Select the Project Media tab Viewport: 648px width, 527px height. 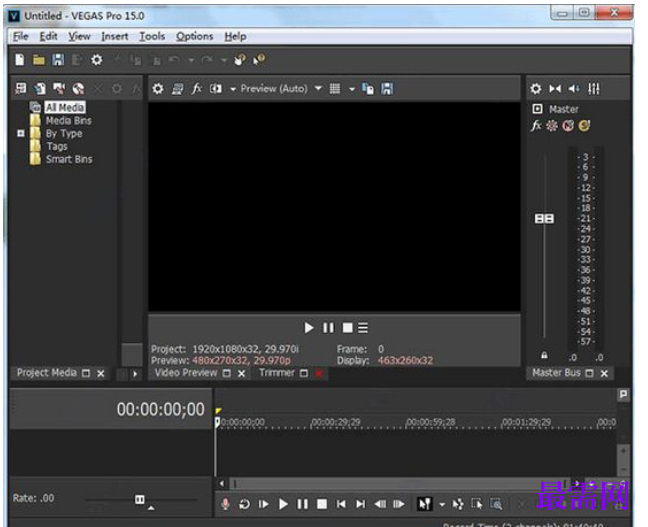pos(46,373)
